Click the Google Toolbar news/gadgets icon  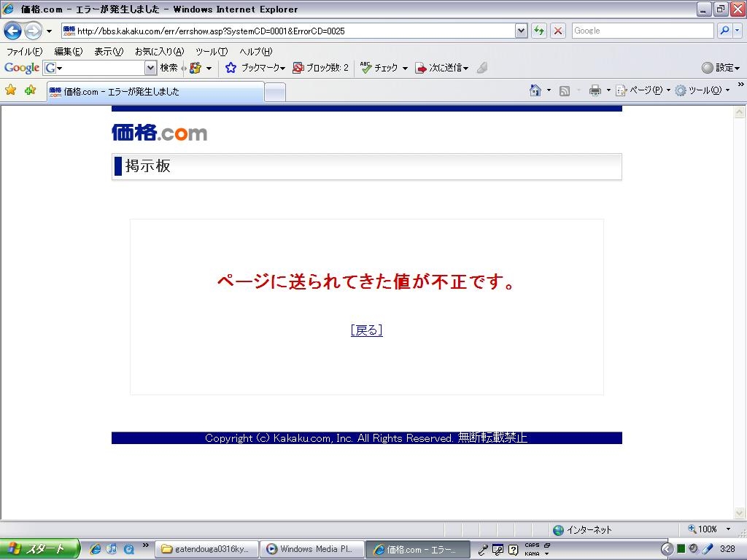point(196,68)
